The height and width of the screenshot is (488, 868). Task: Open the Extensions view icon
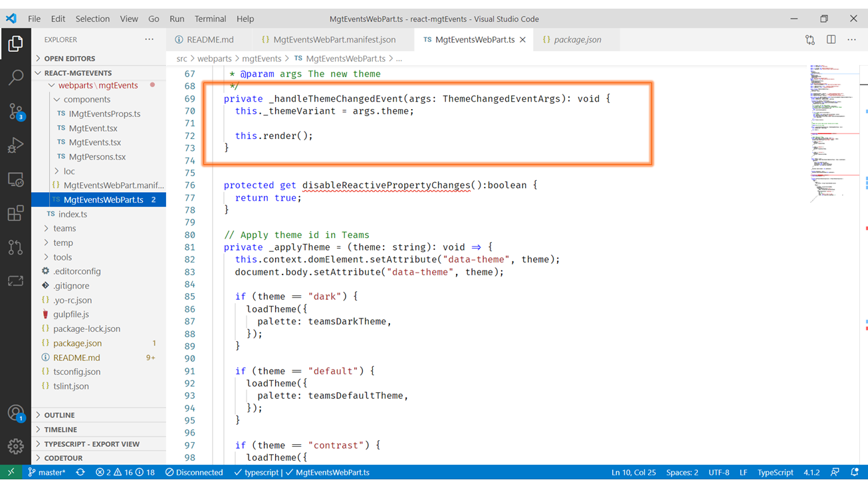coord(15,213)
